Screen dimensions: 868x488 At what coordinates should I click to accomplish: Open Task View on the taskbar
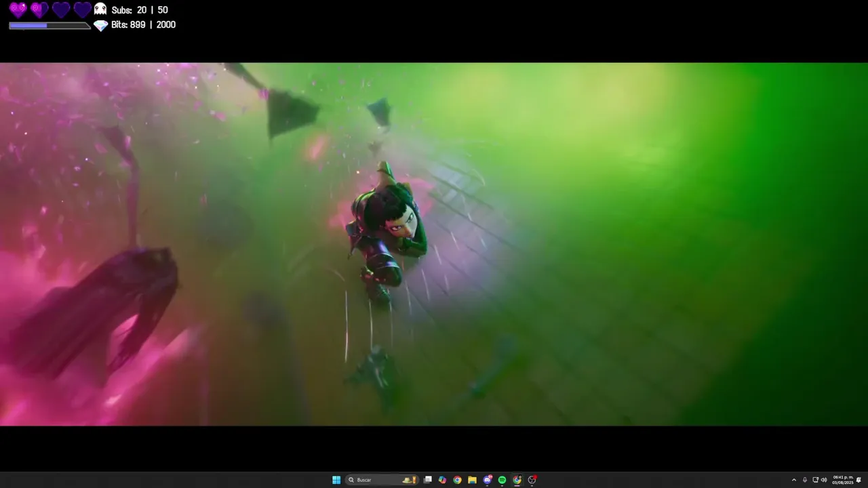click(428, 480)
